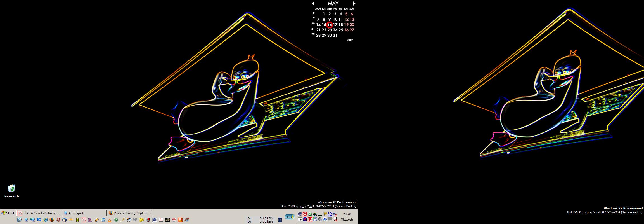Launch Winamp from the quick launch bar
This screenshot has width=644, height=224.
point(96,220)
